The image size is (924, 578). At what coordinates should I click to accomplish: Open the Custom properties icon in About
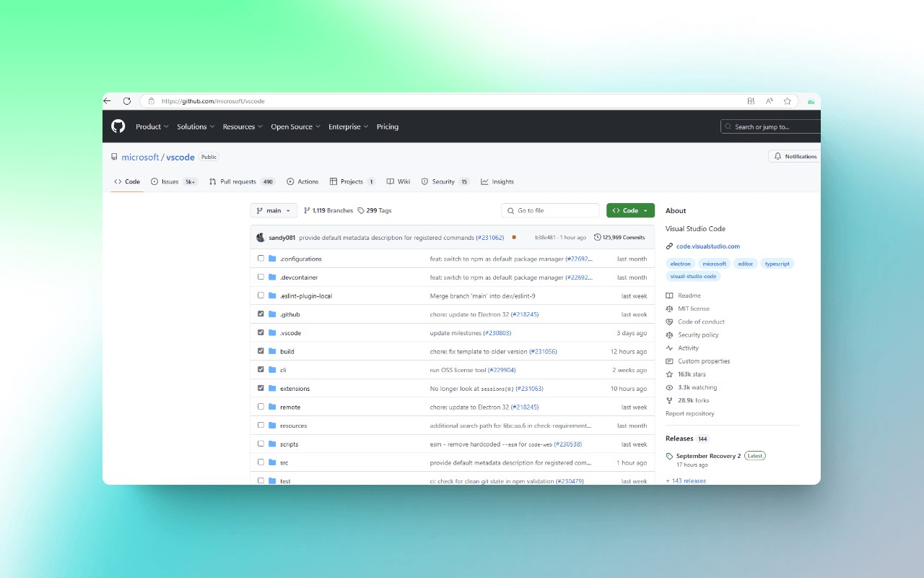(670, 361)
